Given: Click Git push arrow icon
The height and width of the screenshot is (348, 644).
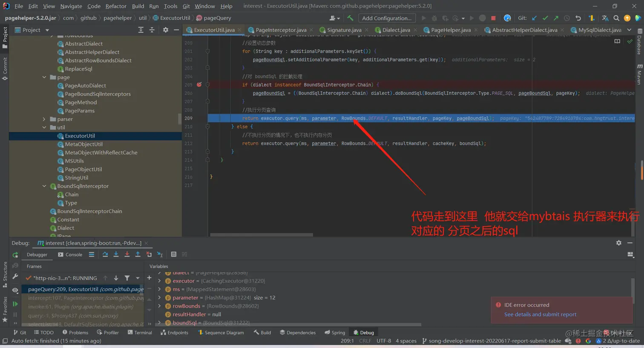Looking at the screenshot, I should coord(556,18).
